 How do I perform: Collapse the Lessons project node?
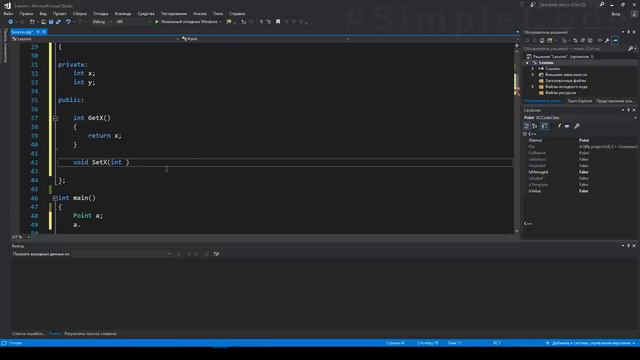pyautogui.click(x=527, y=63)
